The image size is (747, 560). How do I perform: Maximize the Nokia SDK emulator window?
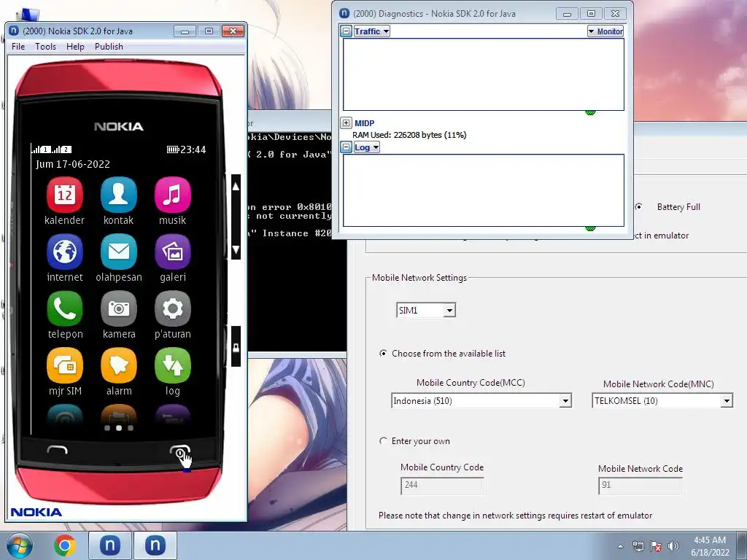pos(209,31)
